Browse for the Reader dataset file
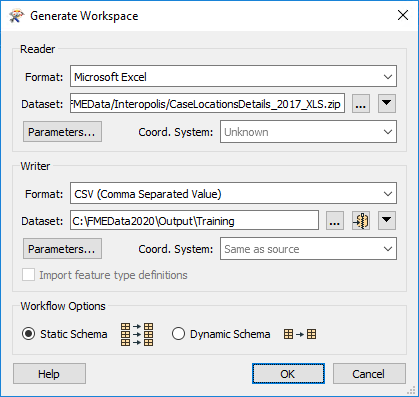The width and height of the screenshot is (419, 397). click(x=361, y=104)
